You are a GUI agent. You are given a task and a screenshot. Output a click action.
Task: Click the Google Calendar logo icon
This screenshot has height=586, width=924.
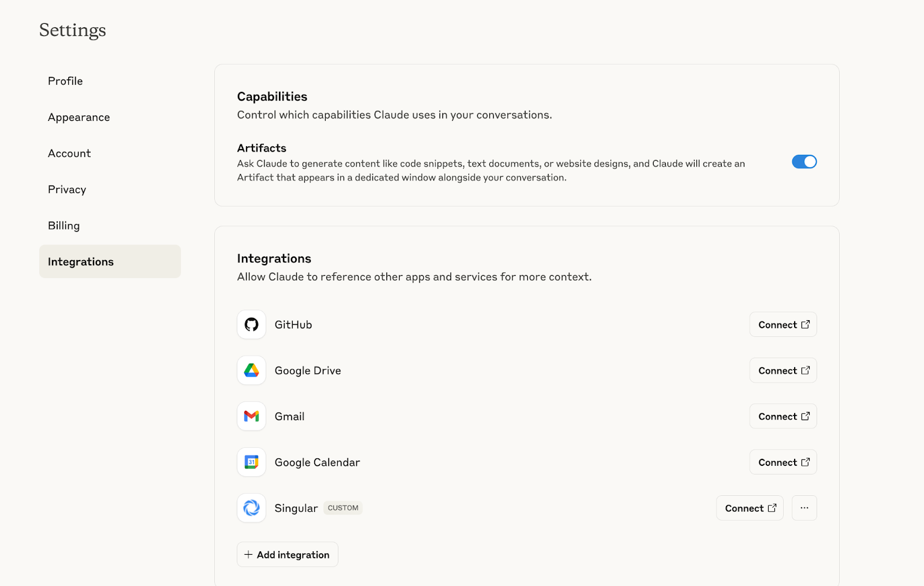[x=251, y=462]
